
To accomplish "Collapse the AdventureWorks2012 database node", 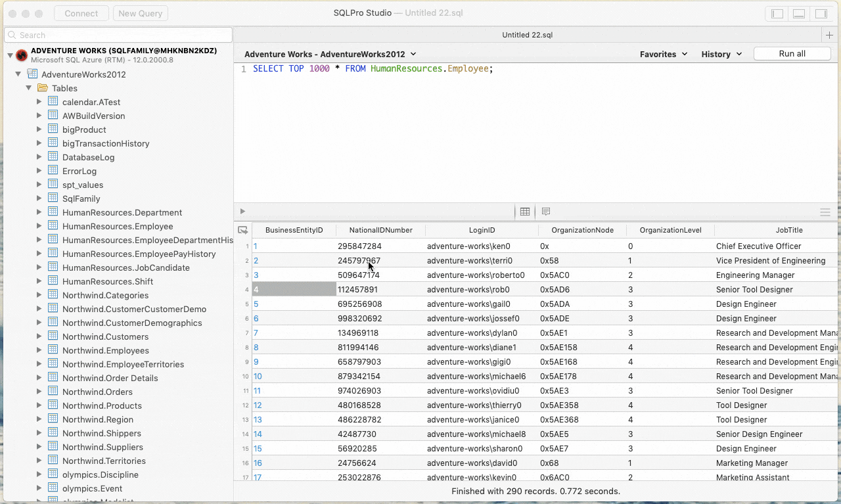I will (18, 74).
